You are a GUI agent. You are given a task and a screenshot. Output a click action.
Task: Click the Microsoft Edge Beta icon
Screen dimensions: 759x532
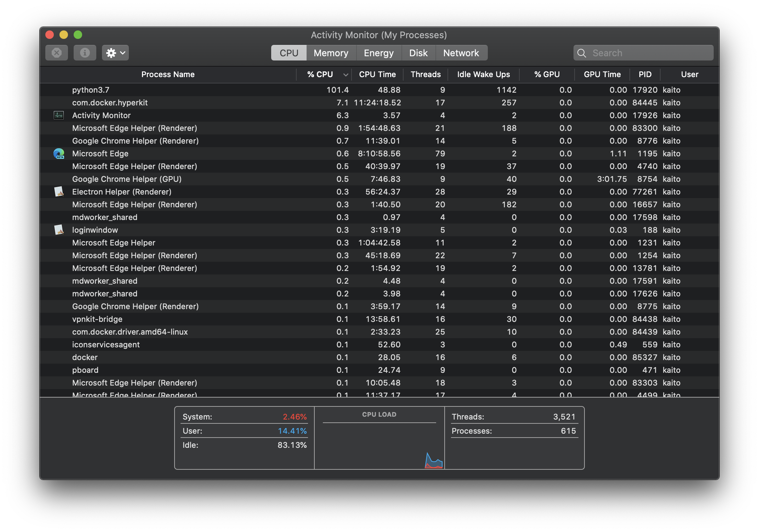click(x=59, y=154)
